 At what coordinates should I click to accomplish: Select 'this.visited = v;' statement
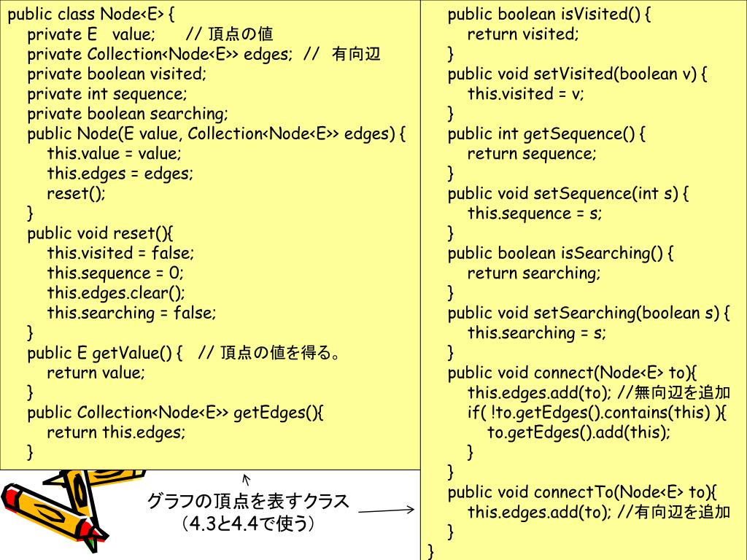point(525,94)
